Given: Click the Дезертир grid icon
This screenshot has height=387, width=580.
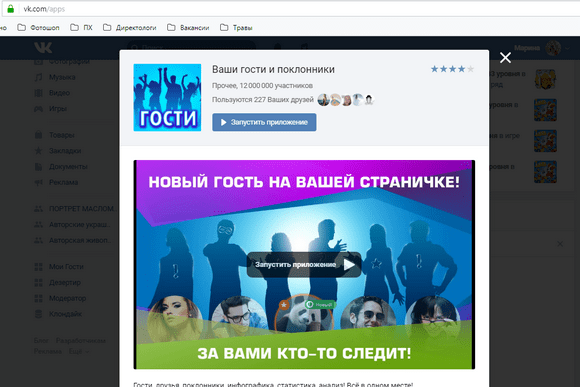Looking at the screenshot, I should click(x=38, y=283).
